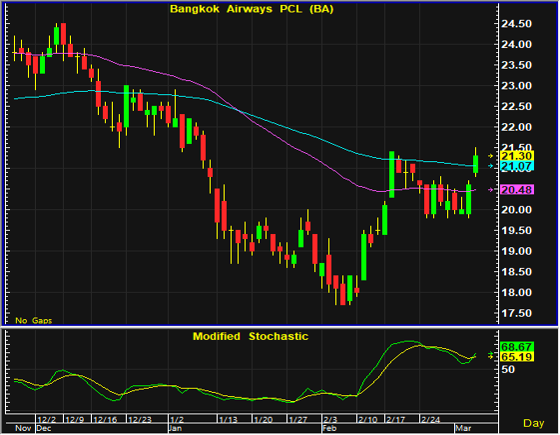Select the 2/10 date marker

pyautogui.click(x=368, y=420)
